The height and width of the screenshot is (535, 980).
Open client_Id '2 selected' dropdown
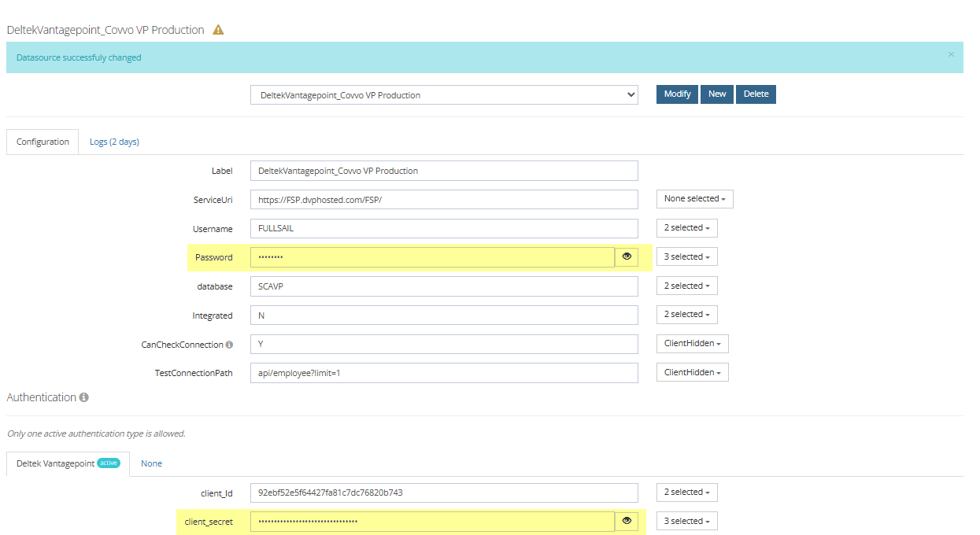point(686,493)
